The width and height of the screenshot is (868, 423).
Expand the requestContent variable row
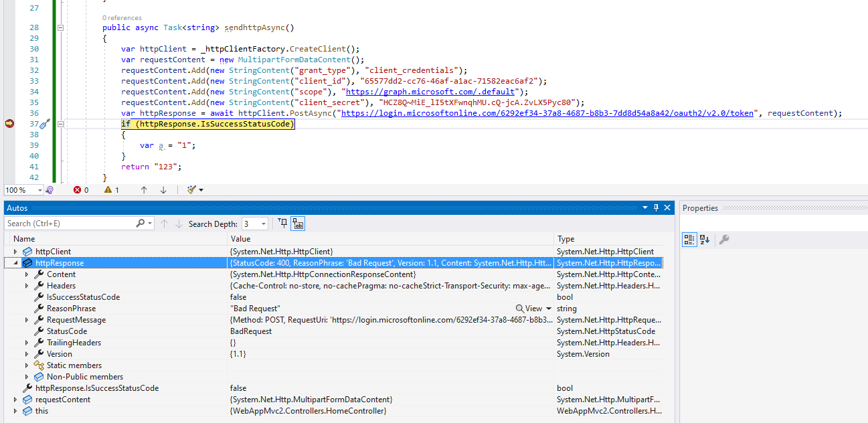point(15,400)
